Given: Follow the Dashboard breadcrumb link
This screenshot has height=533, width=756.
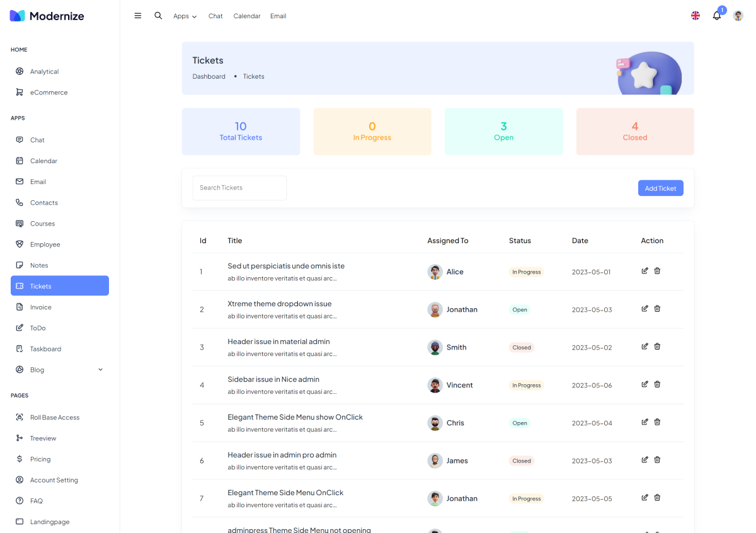Looking at the screenshot, I should coord(209,76).
